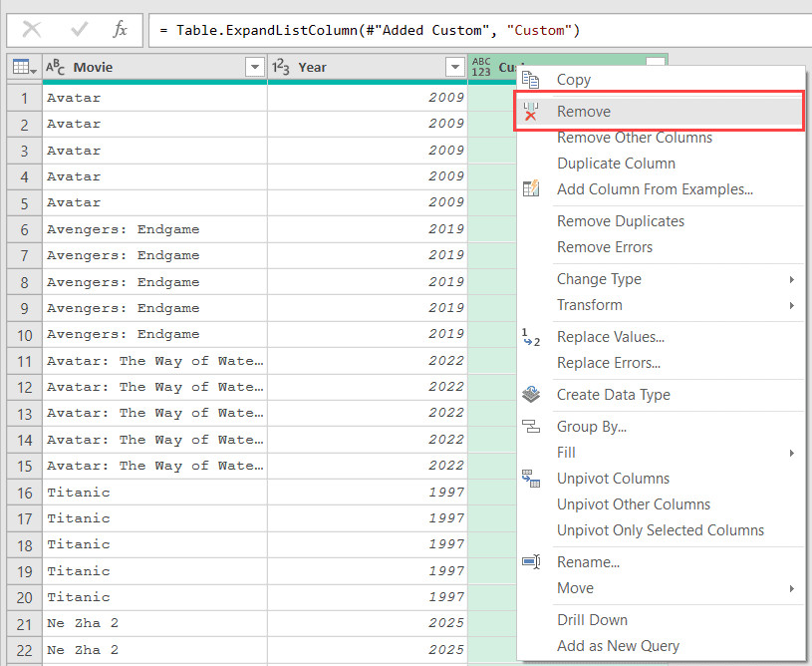Click the ABC text type icon for Movie

point(56,68)
